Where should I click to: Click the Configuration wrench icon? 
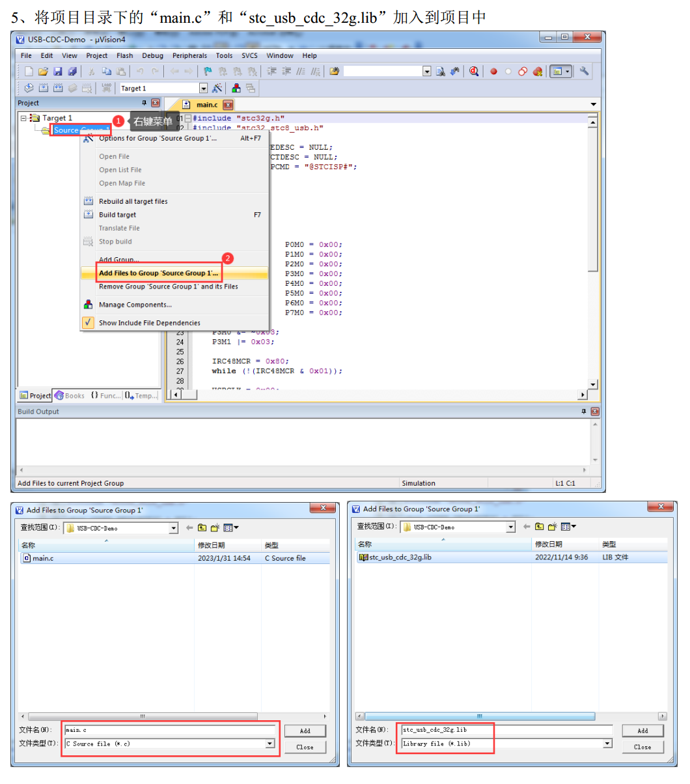pyautogui.click(x=584, y=72)
